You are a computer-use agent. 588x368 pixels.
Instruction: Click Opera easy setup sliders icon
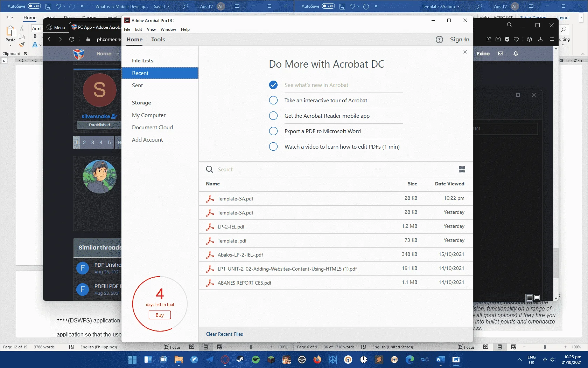point(552,39)
